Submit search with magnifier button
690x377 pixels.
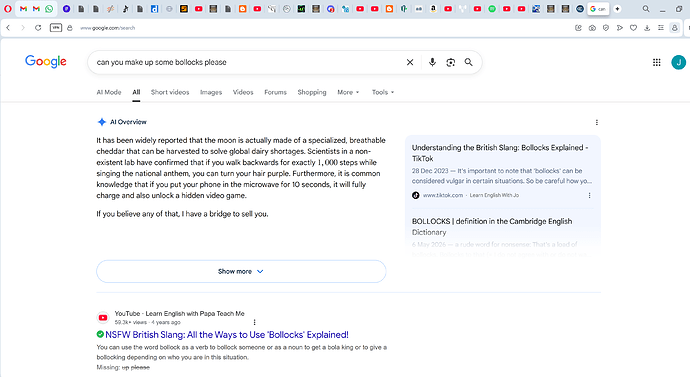469,62
